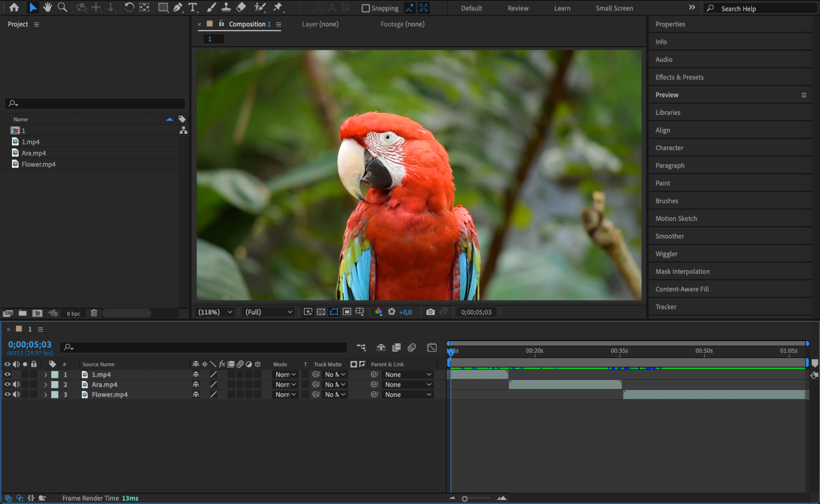This screenshot has height=504, width=820.
Task: Click the timeline zoom slider handle
Action: pyautogui.click(x=464, y=499)
